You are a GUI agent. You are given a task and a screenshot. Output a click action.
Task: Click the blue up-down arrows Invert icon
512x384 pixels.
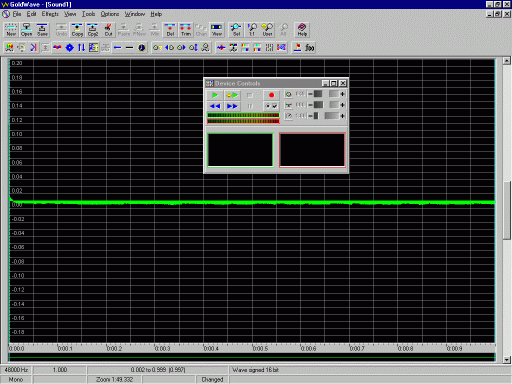[81, 48]
